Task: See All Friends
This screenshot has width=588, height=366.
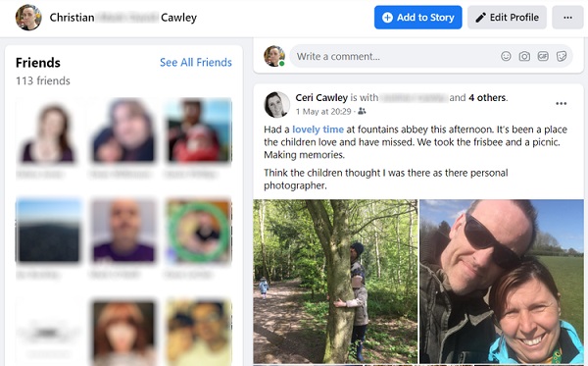Action: click(x=196, y=63)
